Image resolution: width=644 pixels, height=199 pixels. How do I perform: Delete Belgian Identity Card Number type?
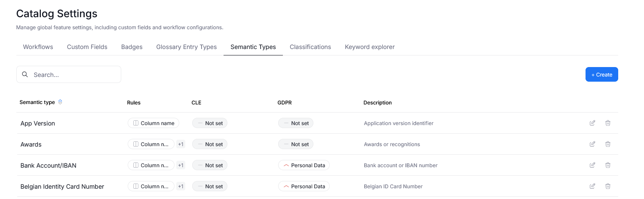click(x=608, y=186)
